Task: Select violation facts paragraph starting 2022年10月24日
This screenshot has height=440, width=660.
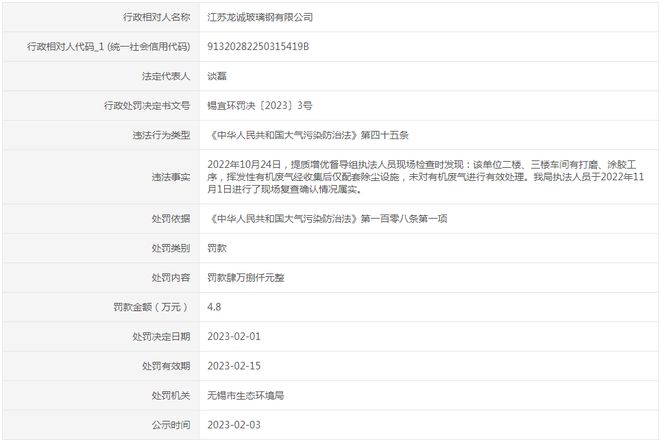Action: pos(426,177)
